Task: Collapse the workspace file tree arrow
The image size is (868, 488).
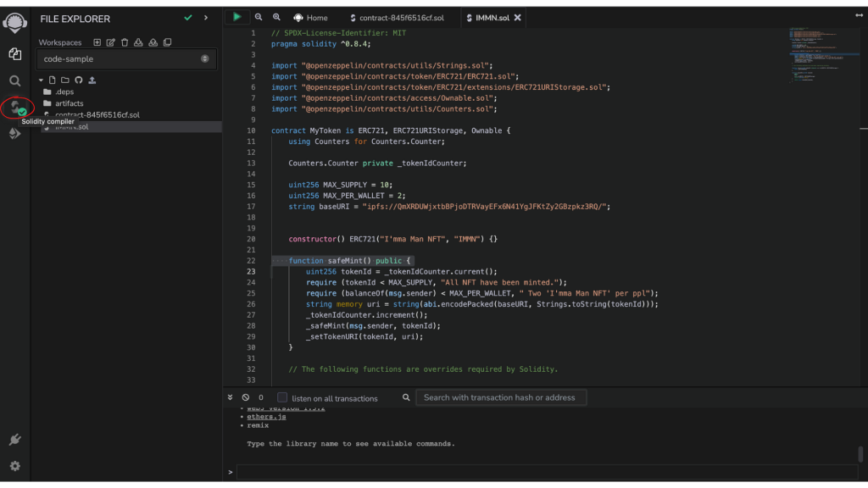Action: (41, 80)
